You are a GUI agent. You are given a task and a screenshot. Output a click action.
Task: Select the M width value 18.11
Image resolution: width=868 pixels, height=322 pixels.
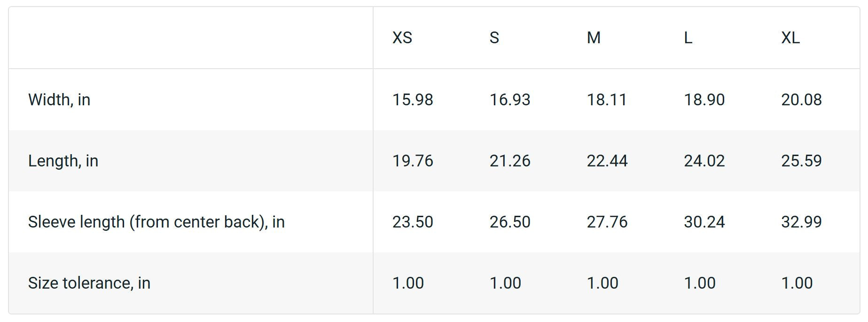click(607, 100)
